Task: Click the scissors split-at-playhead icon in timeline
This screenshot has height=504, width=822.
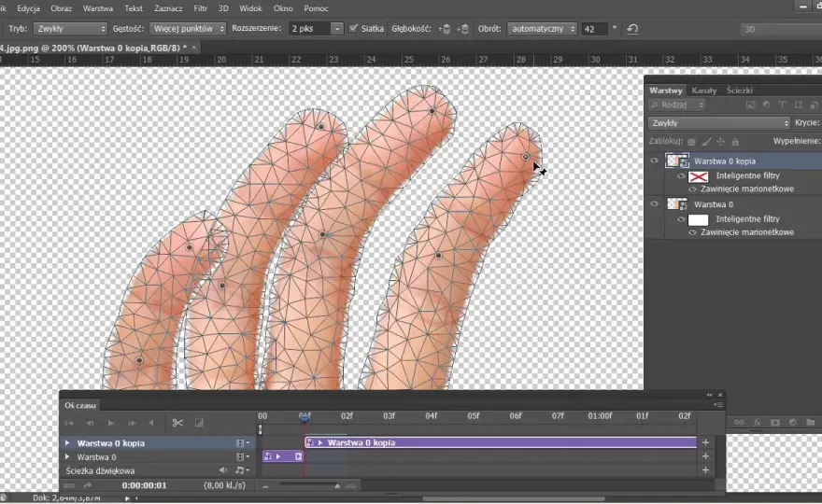Action: point(177,423)
